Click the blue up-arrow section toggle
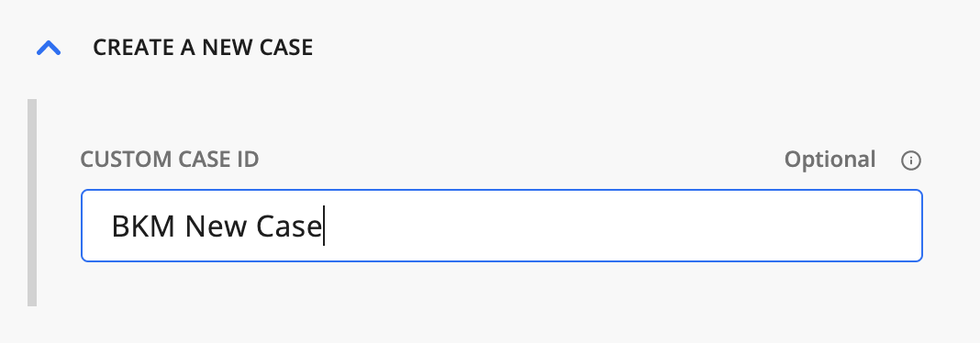980x343 pixels. coord(49,48)
